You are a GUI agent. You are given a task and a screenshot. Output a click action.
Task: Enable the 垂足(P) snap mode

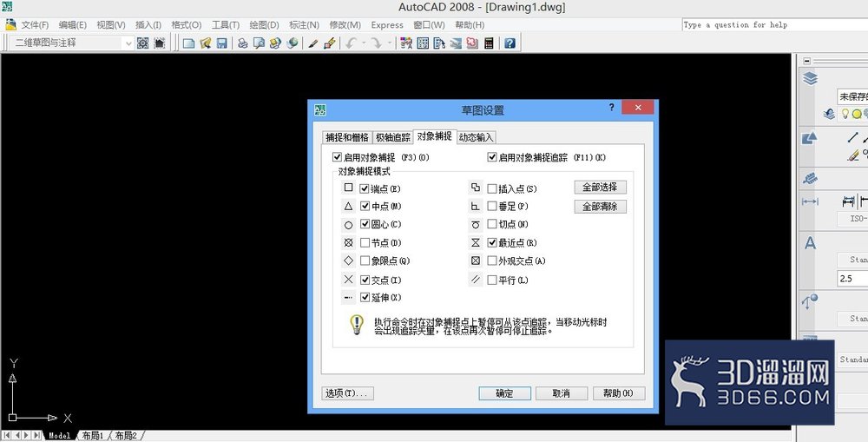coord(491,206)
